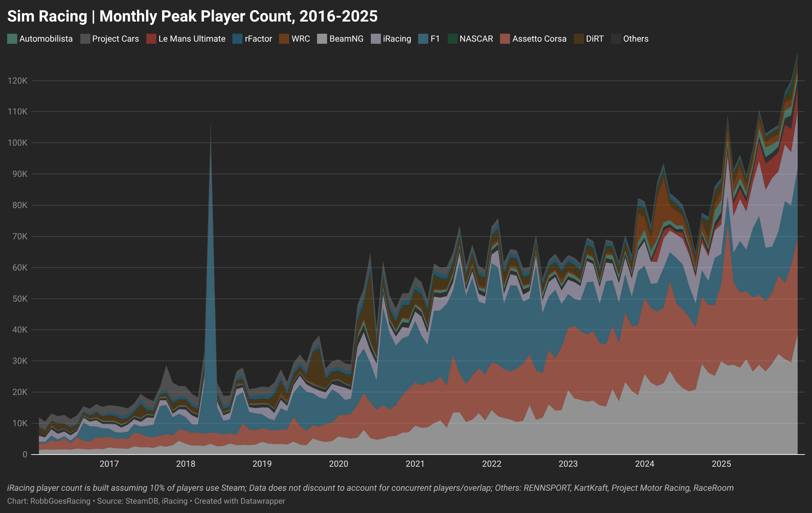This screenshot has height=513, width=812.
Task: Click the NASCAR legend color swatch
Action: (452, 39)
